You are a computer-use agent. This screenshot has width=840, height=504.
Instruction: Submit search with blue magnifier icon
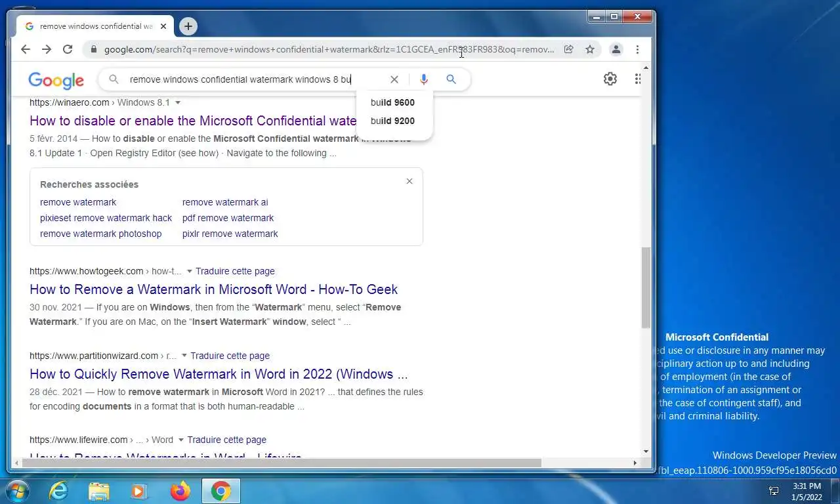click(451, 79)
